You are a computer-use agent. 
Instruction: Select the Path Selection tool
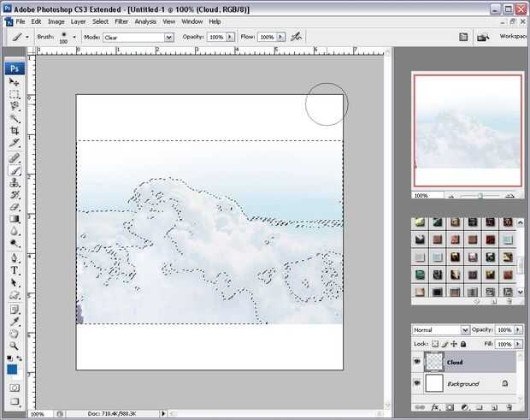pos(14,282)
